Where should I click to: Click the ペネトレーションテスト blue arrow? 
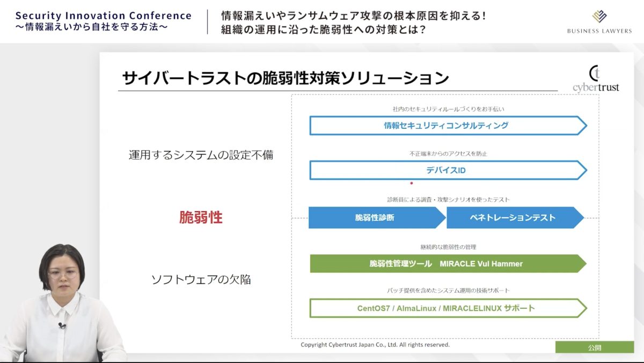[x=515, y=217]
